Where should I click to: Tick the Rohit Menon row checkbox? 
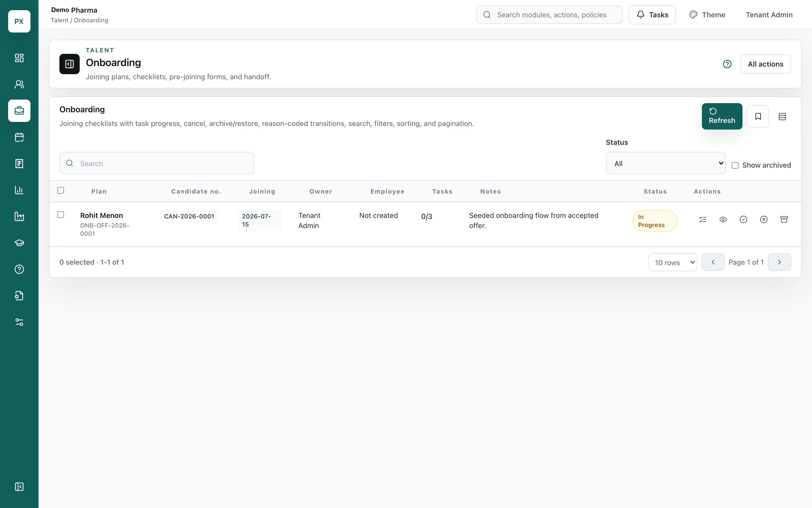pyautogui.click(x=61, y=215)
